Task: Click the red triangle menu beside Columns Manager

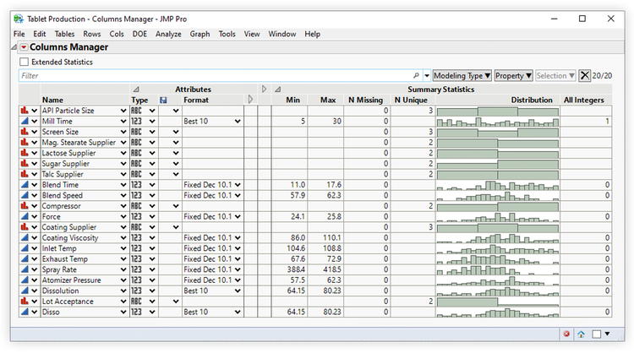Action: (23, 47)
